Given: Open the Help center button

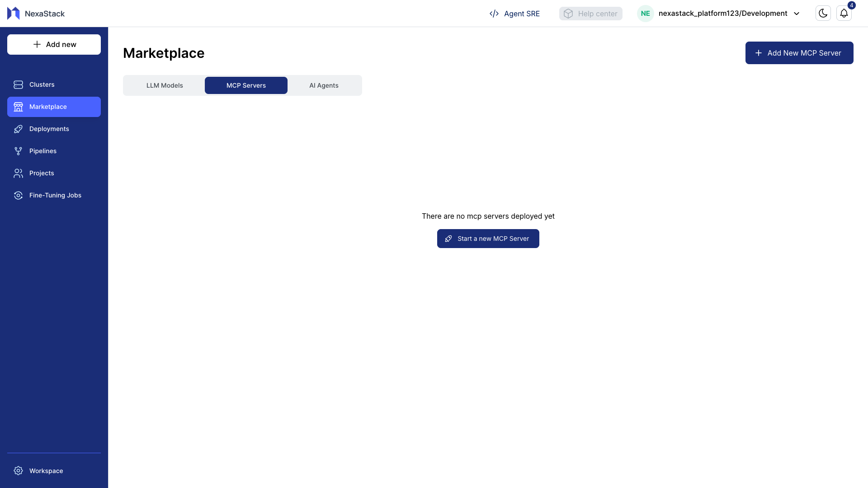Looking at the screenshot, I should click(x=590, y=14).
